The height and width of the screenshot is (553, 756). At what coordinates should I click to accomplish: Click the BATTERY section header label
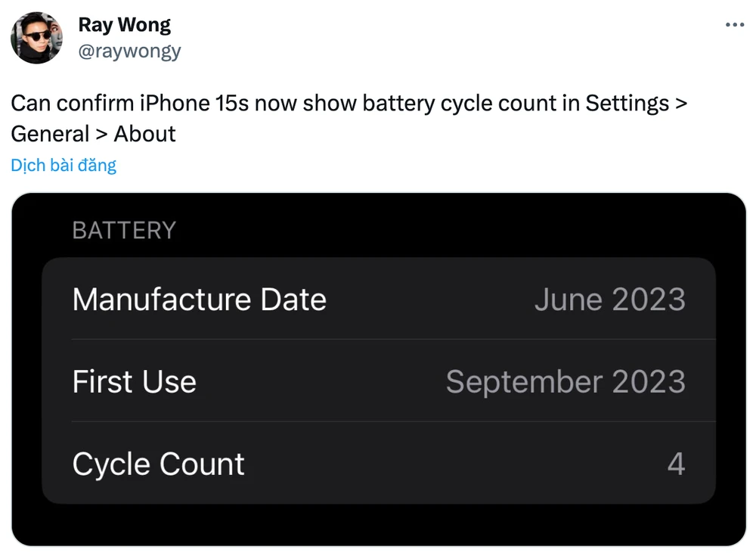click(124, 230)
